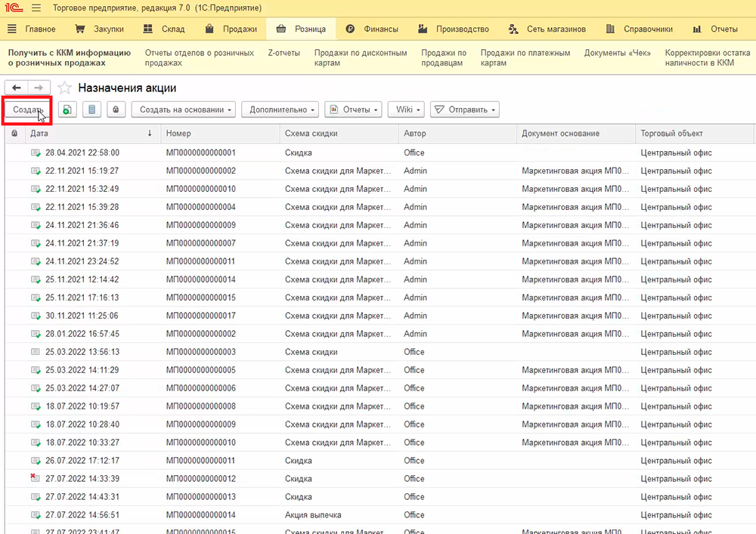This screenshot has width=756, height=534.
Task: Go back with the left arrow
Action: tap(17, 88)
